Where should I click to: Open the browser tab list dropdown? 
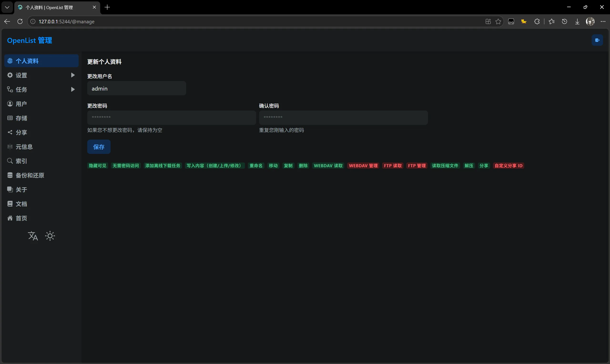click(x=7, y=7)
